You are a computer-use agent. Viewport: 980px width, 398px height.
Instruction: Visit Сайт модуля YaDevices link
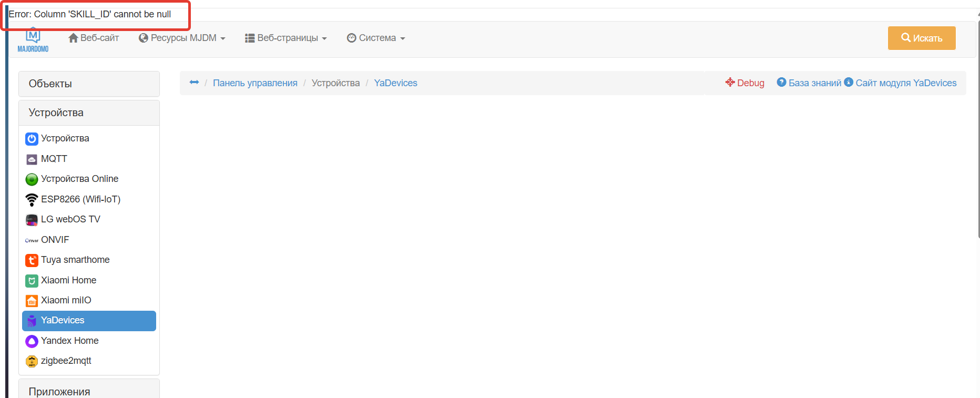900,83
